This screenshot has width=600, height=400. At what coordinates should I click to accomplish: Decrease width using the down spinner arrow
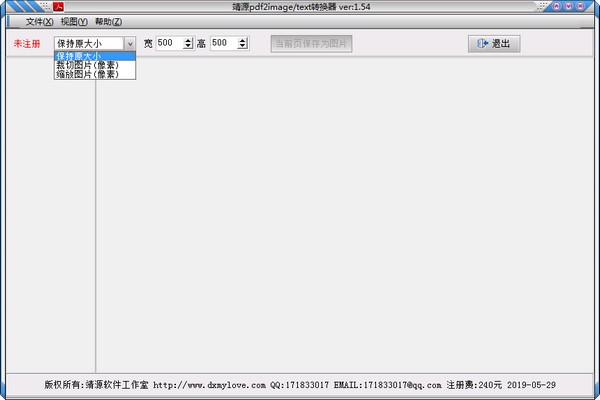pyautogui.click(x=189, y=47)
